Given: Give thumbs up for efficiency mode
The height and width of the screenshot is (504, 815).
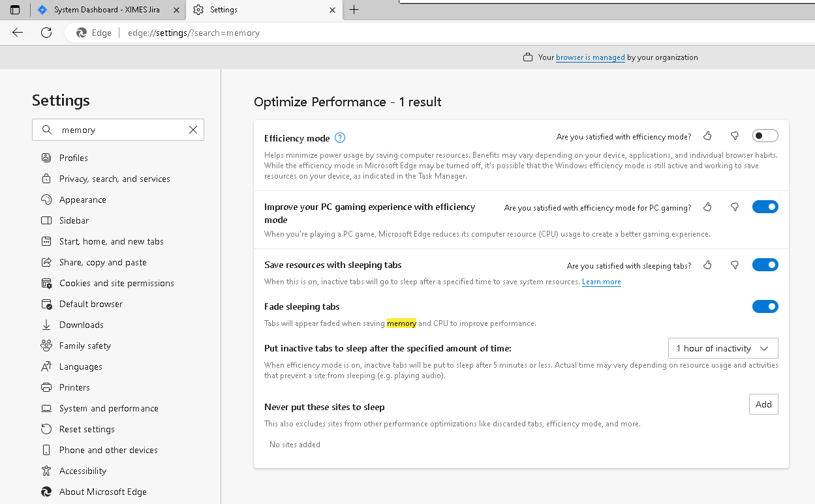Looking at the screenshot, I should tap(707, 136).
